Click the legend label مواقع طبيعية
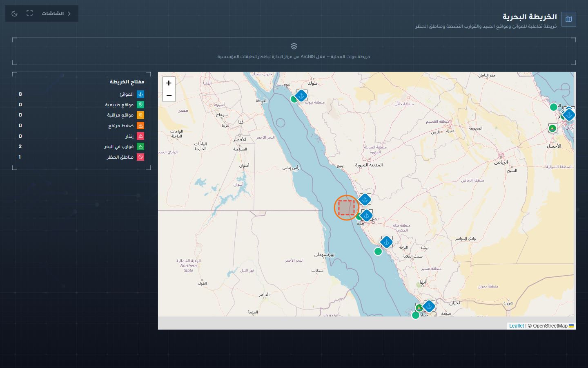588x368 pixels. 120,105
